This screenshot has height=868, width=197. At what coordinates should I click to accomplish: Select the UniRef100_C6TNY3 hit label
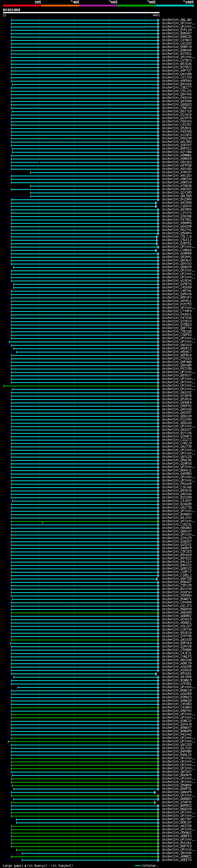click(x=177, y=61)
